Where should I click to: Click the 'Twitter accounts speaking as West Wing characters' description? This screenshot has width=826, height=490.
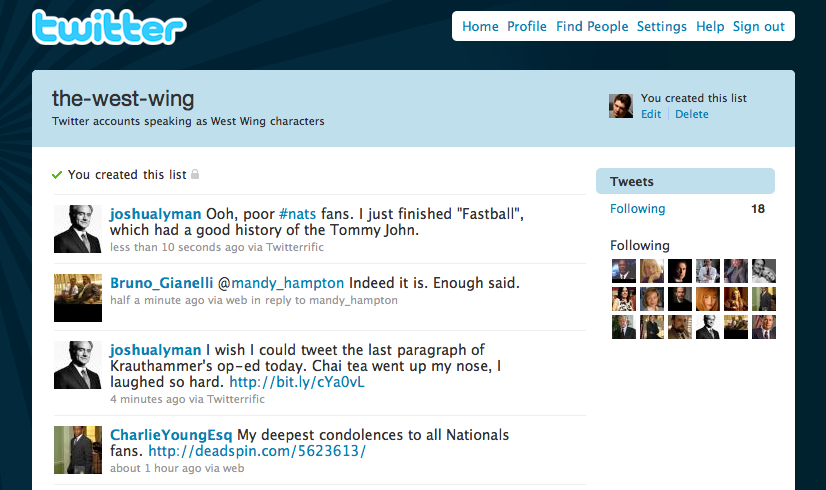(x=188, y=121)
